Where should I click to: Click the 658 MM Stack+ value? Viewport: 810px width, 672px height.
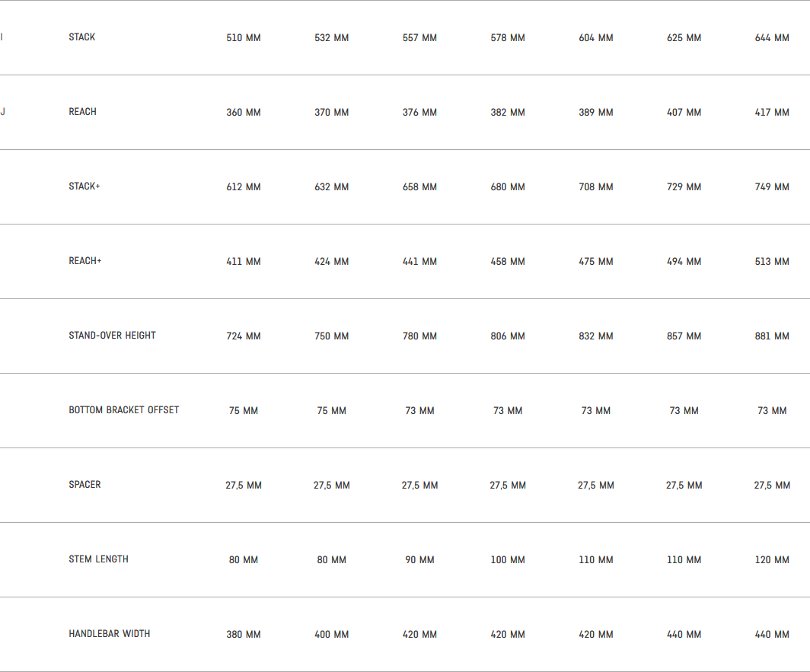point(419,187)
